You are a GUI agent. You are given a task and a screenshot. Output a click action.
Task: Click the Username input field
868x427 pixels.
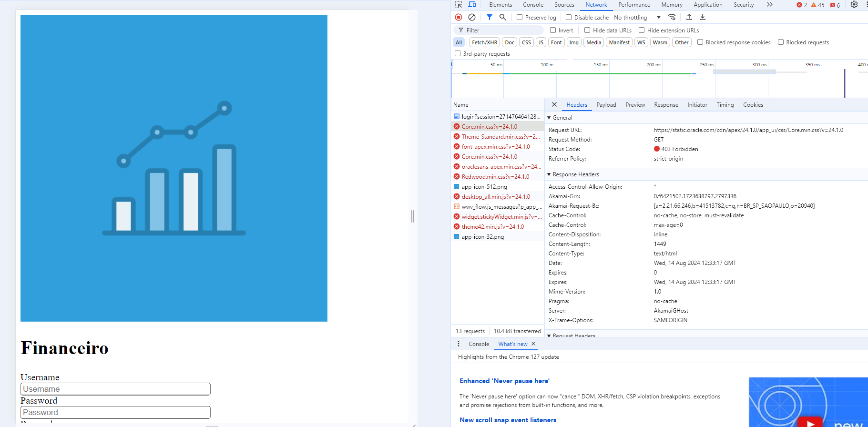[x=115, y=389]
